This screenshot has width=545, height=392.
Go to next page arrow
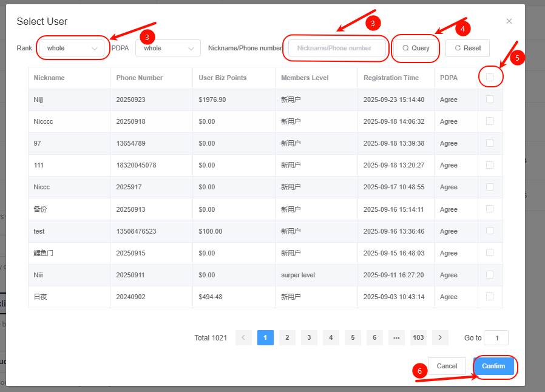point(440,338)
